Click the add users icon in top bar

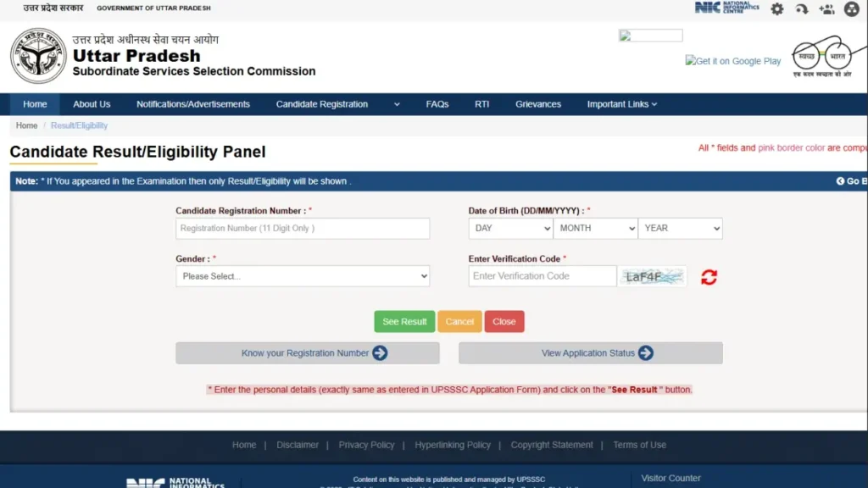826,9
